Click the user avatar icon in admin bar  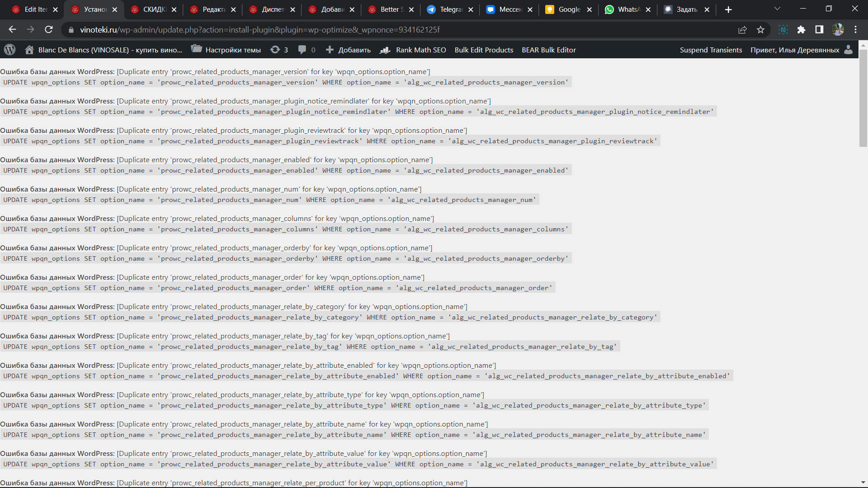click(x=848, y=50)
